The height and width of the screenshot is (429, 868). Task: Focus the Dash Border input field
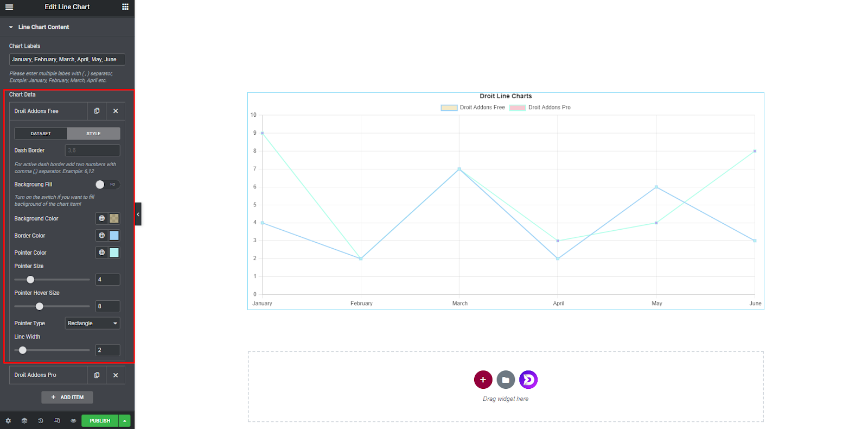coord(93,150)
